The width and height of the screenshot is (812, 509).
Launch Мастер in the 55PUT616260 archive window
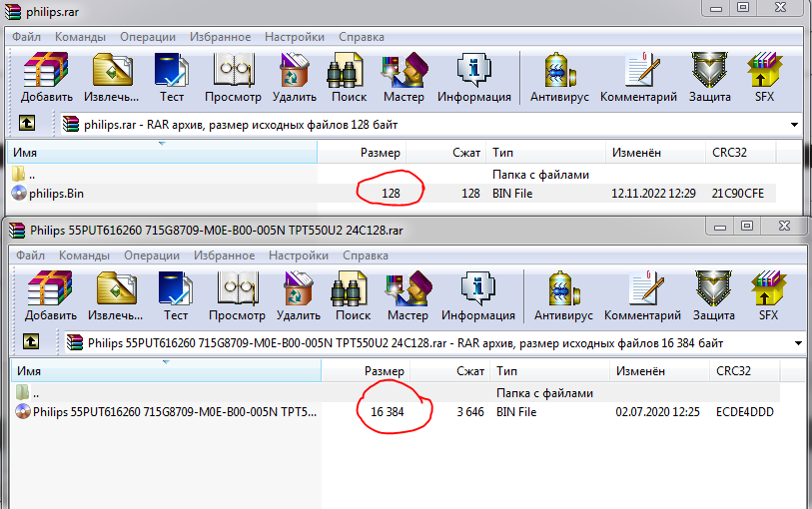pyautogui.click(x=408, y=295)
